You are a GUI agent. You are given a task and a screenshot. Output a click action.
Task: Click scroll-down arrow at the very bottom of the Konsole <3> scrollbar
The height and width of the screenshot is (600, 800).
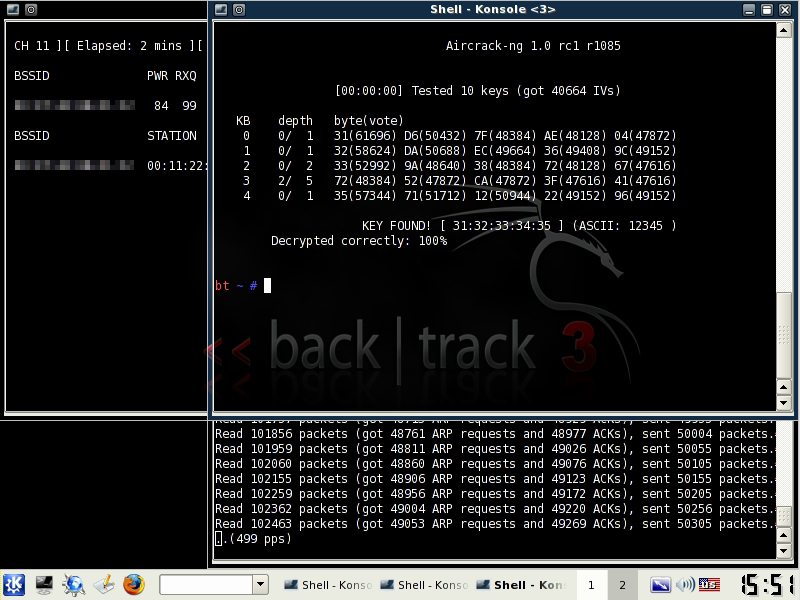coord(784,403)
